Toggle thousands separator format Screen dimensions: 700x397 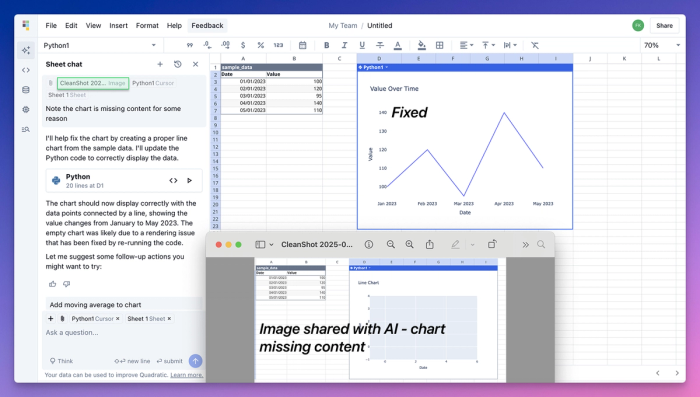(x=190, y=45)
